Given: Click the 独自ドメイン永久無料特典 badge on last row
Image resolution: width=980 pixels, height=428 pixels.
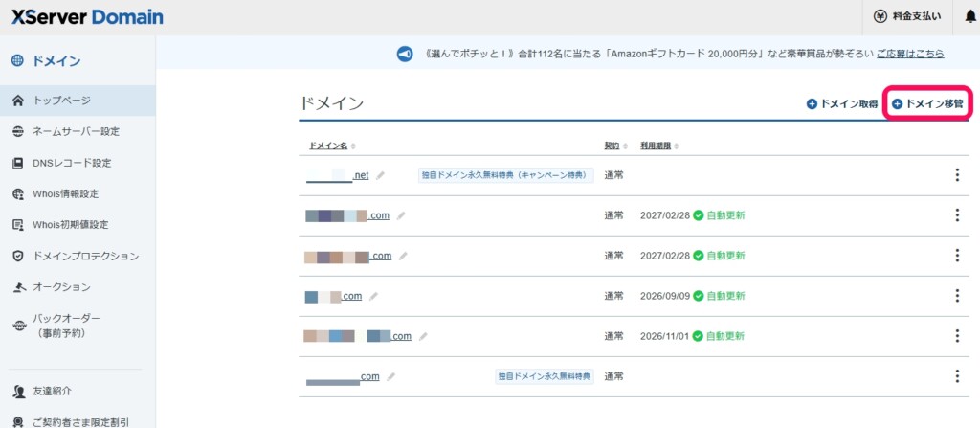Looking at the screenshot, I should tap(545, 376).
